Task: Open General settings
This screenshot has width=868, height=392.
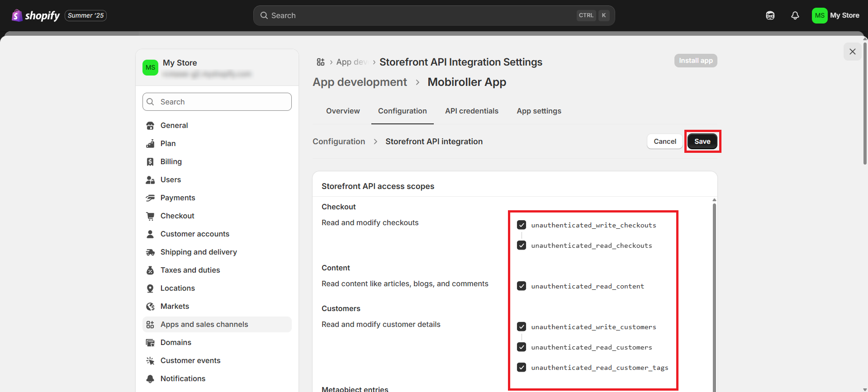Action: click(217, 126)
